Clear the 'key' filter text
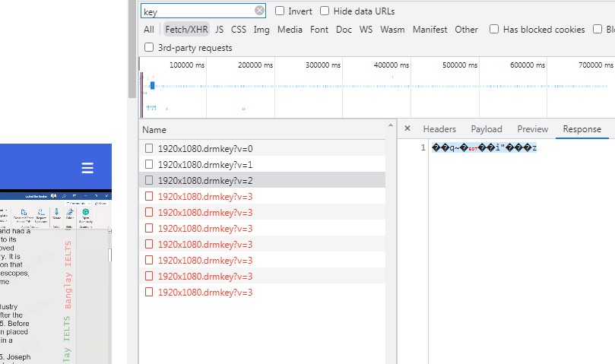615x364 pixels. (x=259, y=11)
